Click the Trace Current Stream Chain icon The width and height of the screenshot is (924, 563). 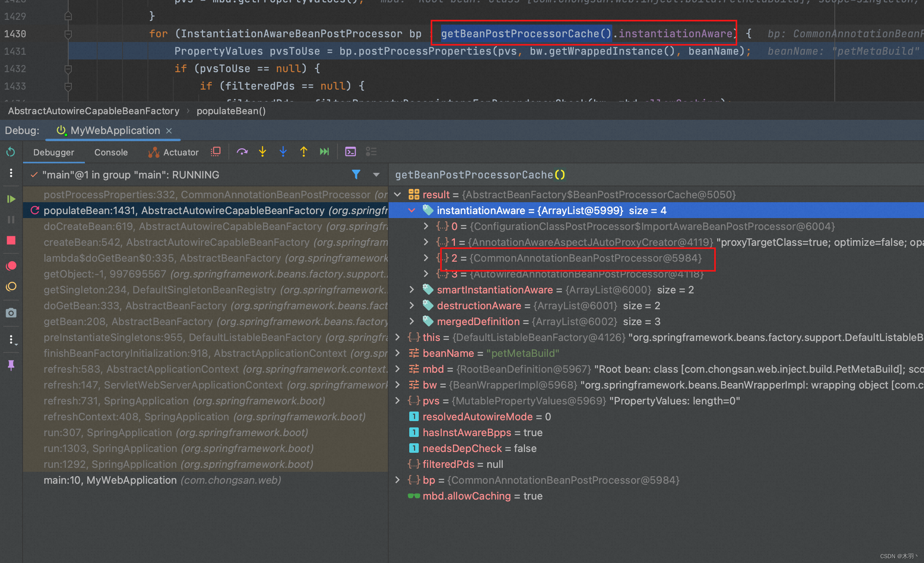(371, 152)
